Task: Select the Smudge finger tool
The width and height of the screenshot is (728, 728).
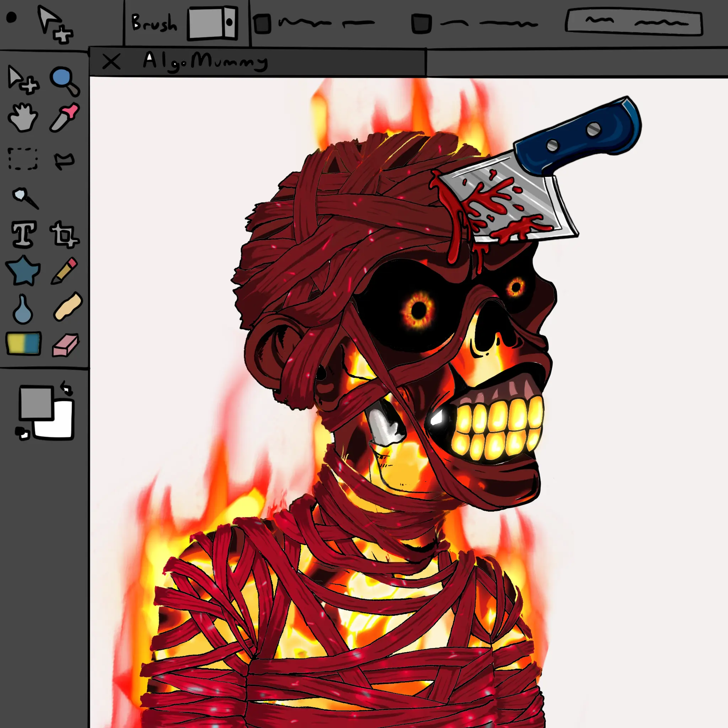Action: pos(68,307)
